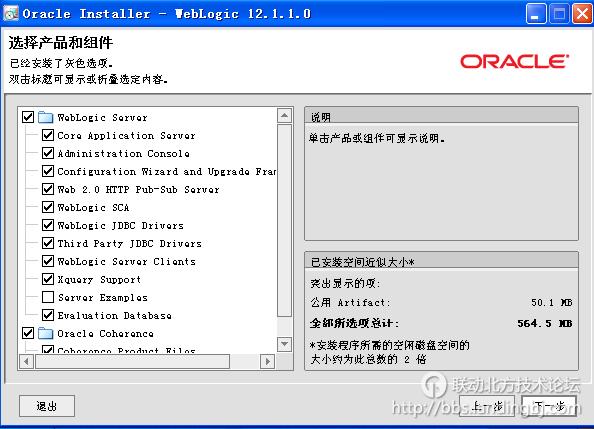This screenshot has height=429, width=594.
Task: Uncheck Third Party JDBC Drivers checkbox
Action: (x=48, y=243)
